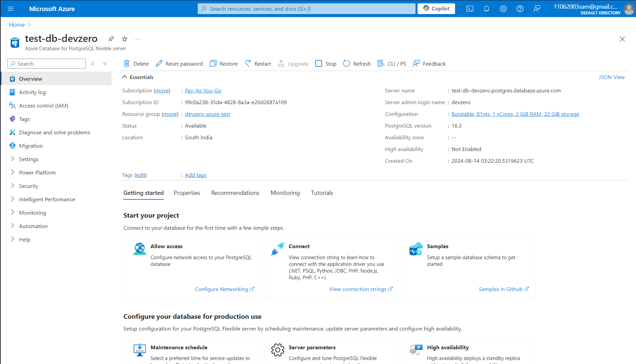Reset the server admin password
The image size is (636, 364).
pos(179,63)
